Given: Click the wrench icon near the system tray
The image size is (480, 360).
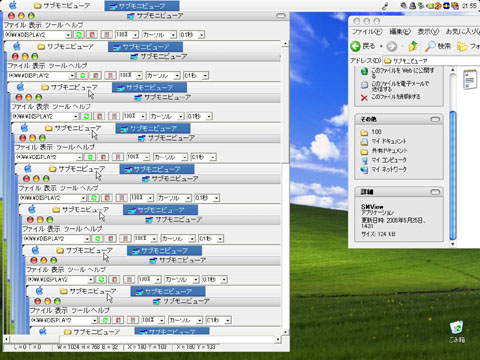Looking at the screenshot, I should pos(385,6).
